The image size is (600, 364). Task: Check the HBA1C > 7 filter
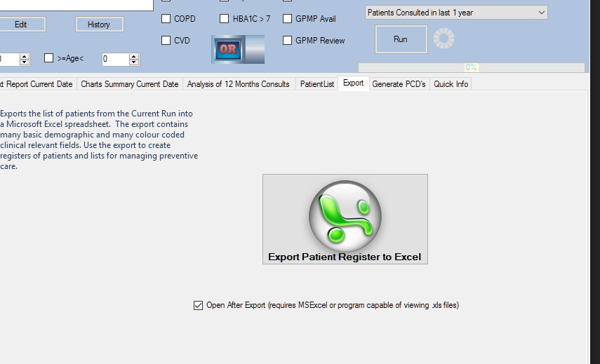point(225,19)
